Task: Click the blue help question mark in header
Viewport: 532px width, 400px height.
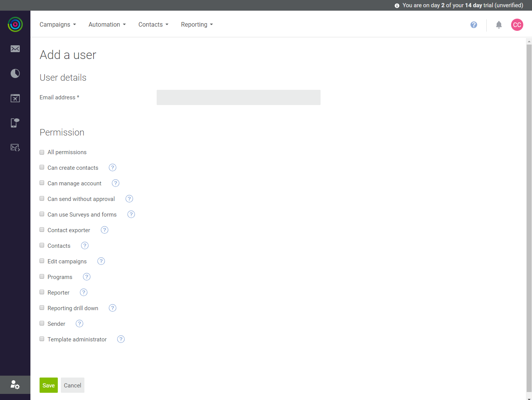Action: click(474, 25)
